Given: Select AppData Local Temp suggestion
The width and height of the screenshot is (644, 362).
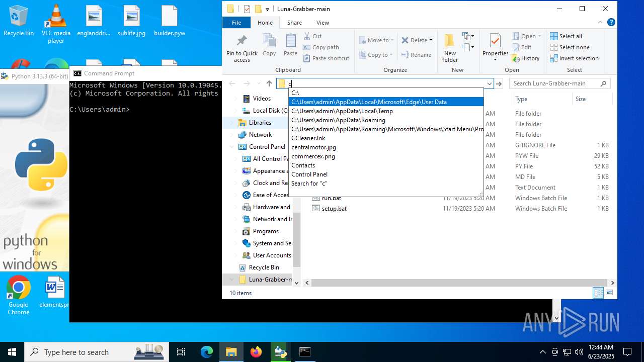Looking at the screenshot, I should [x=386, y=111].
